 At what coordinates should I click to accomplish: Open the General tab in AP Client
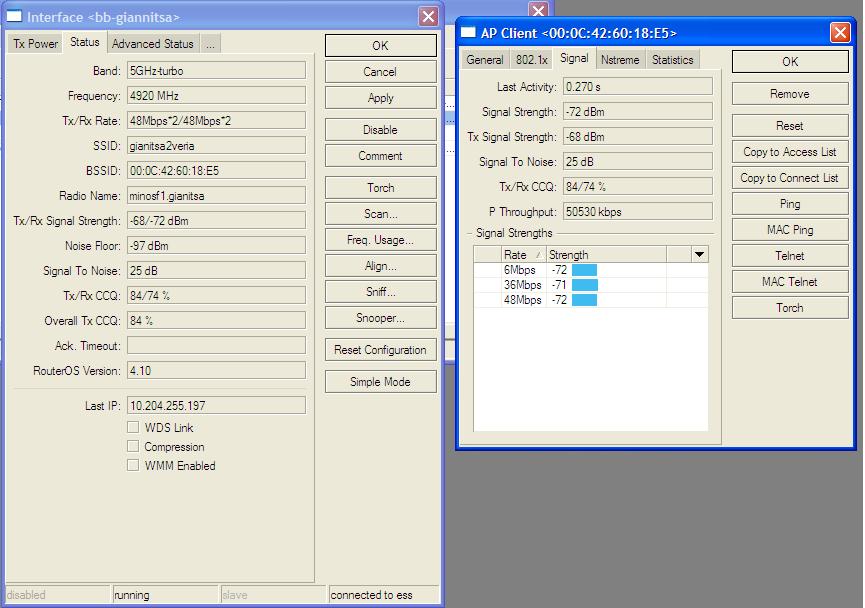coord(484,60)
